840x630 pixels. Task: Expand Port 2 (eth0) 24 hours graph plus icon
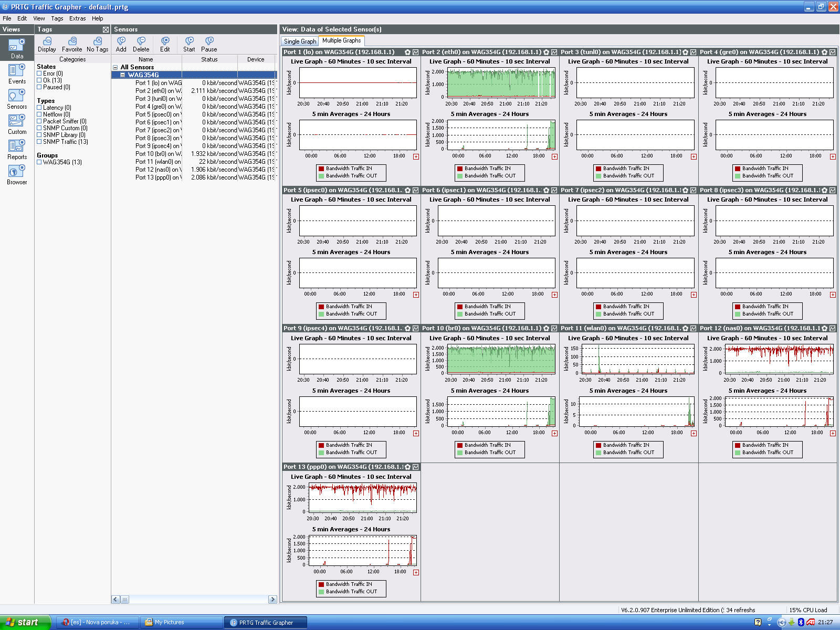pyautogui.click(x=554, y=156)
